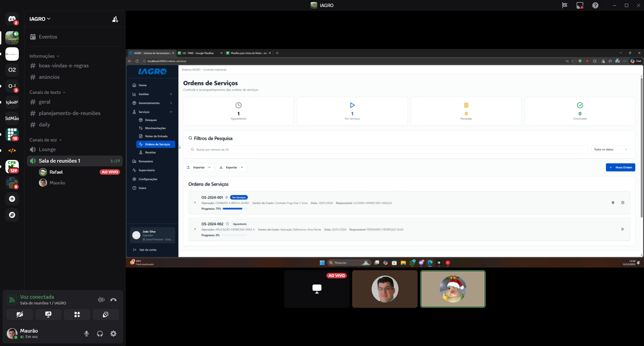This screenshot has width=644, height=346.
Task: Turn on camera with the crossed camera button
Action: point(20,314)
